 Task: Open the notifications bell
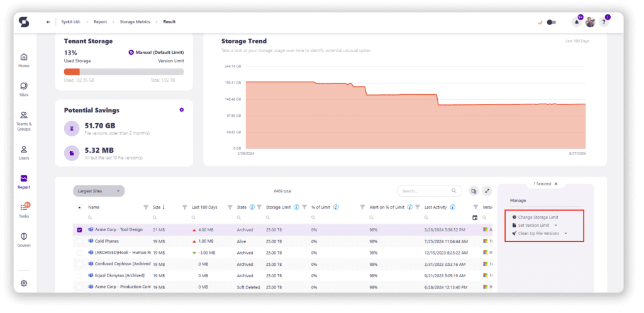point(577,22)
